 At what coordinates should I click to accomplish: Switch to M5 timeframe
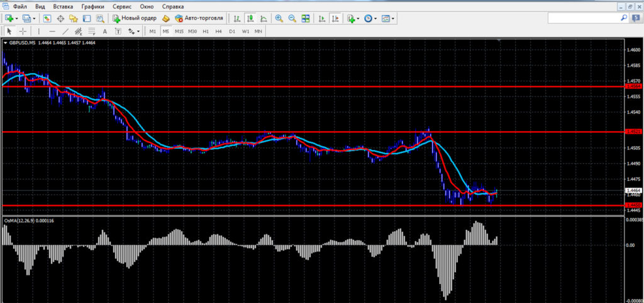(165, 31)
